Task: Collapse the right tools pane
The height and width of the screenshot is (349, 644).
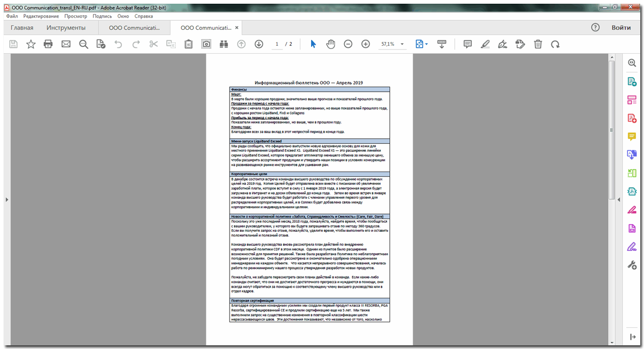Action: click(619, 199)
